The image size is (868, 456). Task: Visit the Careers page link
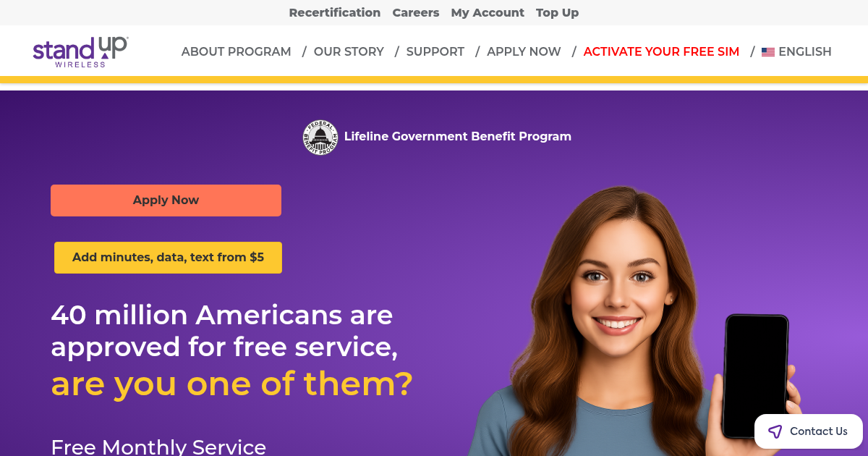[416, 12]
